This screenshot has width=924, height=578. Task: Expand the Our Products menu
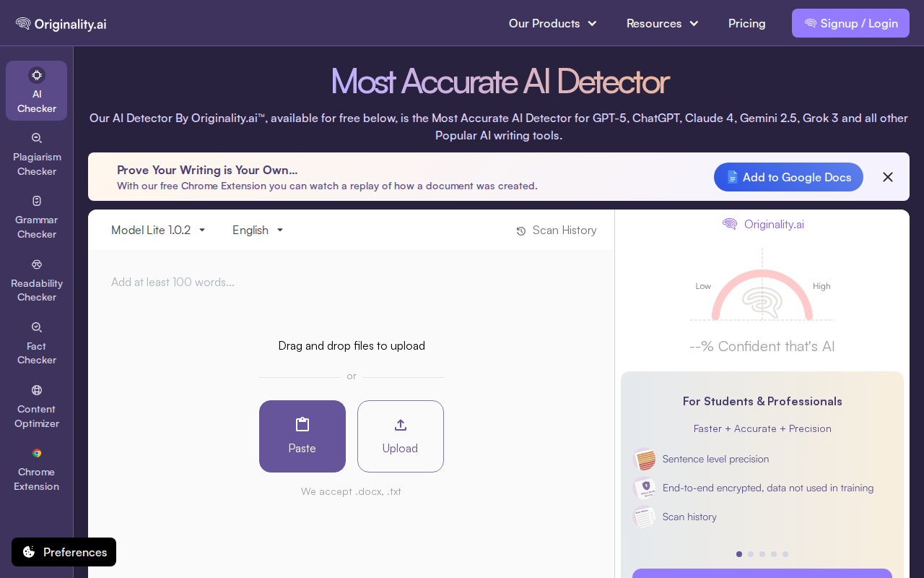tap(553, 23)
